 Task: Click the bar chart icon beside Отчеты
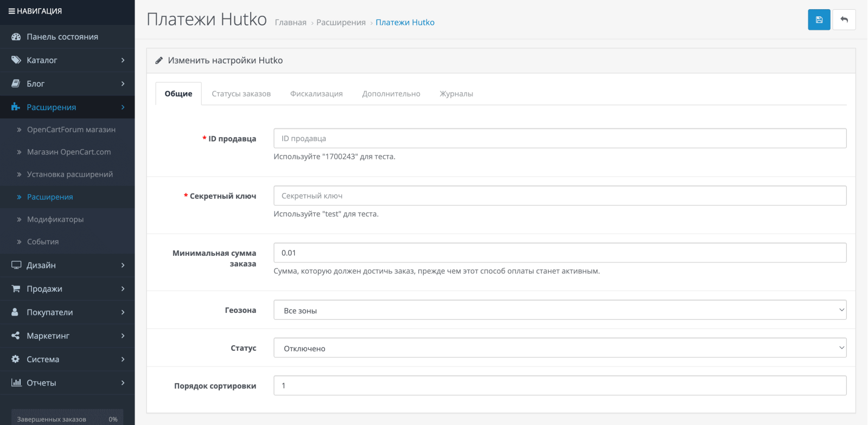pyautogui.click(x=16, y=382)
